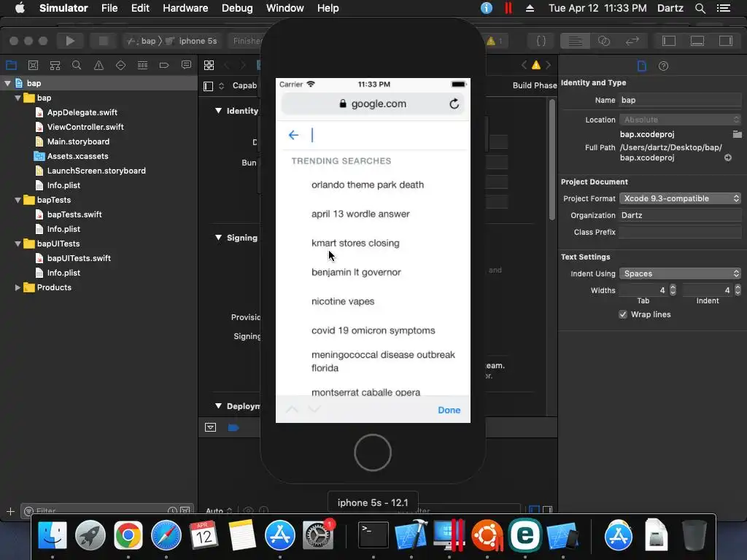Reveal bap.xcodeproj location folder icon
747x560 pixels.
[737, 134]
